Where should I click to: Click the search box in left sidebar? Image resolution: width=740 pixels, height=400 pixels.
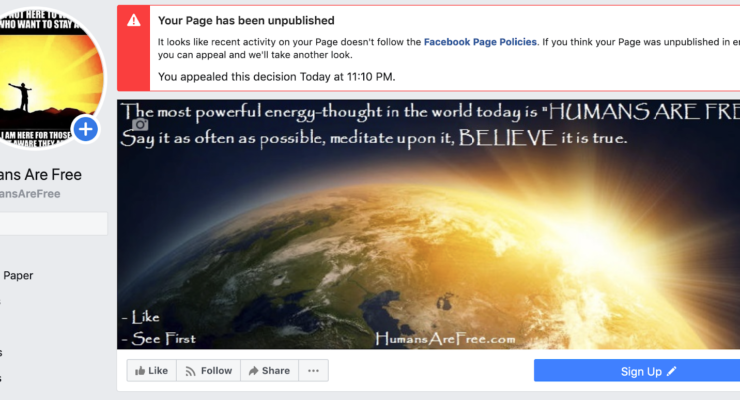coord(53,223)
